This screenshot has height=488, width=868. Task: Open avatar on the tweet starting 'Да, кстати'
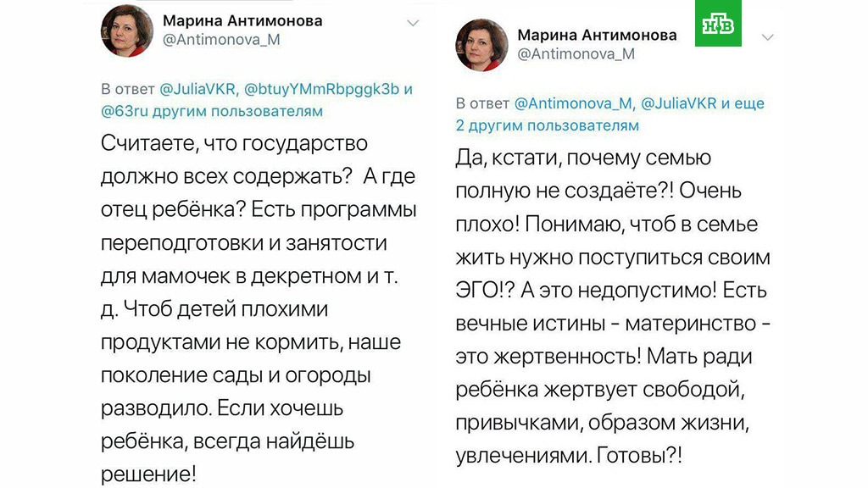[481, 44]
